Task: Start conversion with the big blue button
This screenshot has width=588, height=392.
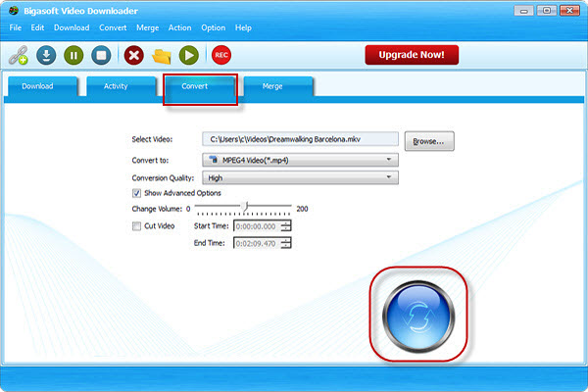Action: (418, 316)
